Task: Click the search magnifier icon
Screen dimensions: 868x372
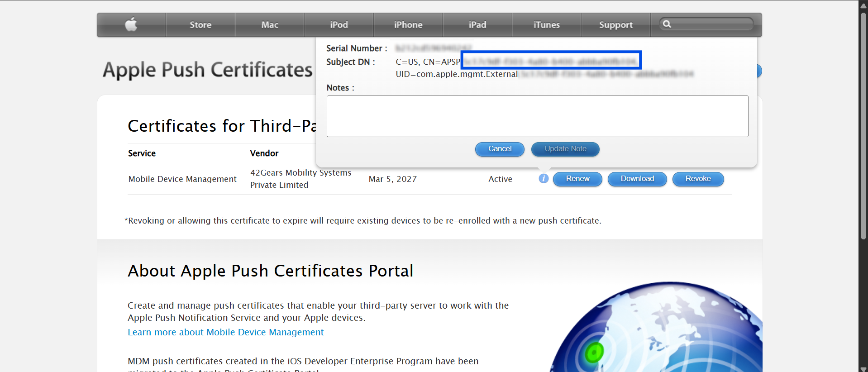Action: pos(667,24)
